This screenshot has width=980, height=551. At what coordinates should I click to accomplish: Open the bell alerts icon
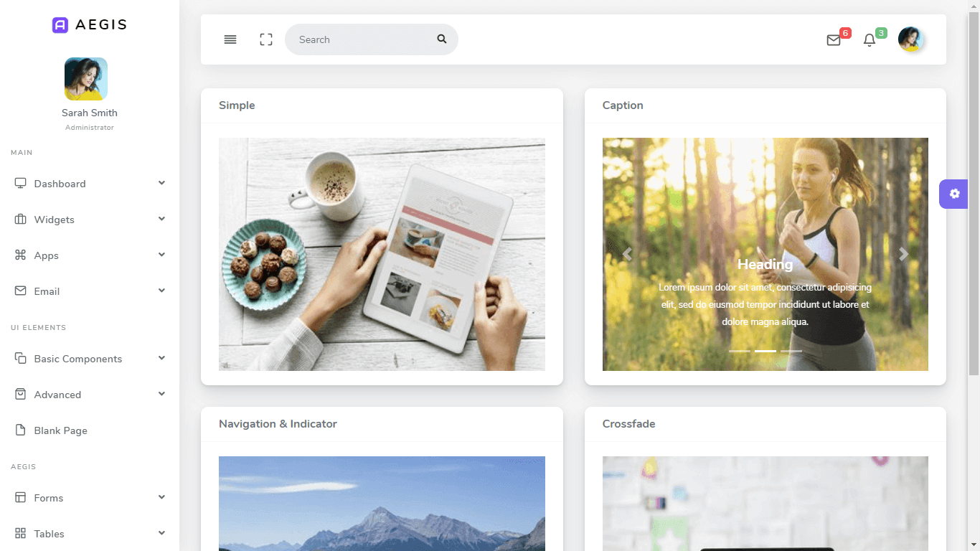(870, 40)
